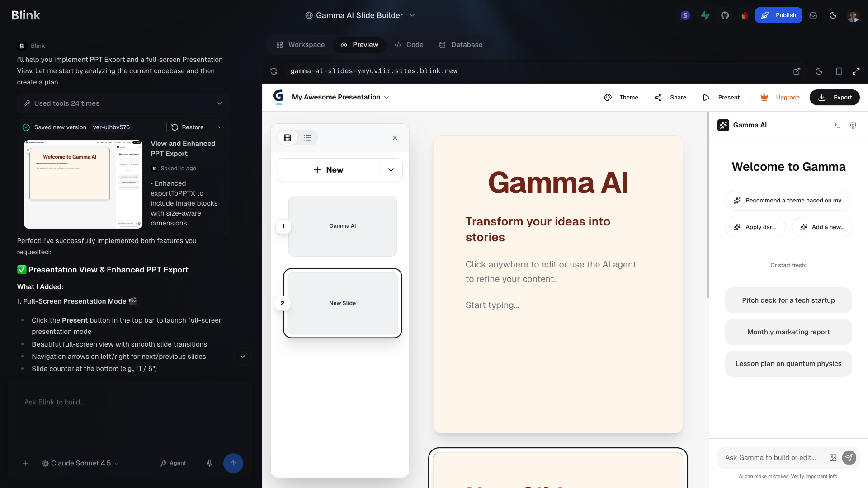Switch slide panel to list view
This screenshot has height=488, width=868.
point(307,137)
